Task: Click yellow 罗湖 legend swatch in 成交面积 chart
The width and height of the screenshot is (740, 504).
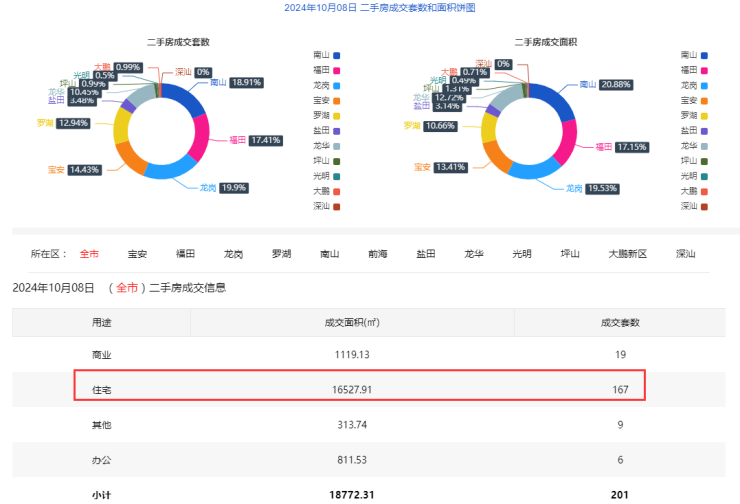Action: [705, 115]
